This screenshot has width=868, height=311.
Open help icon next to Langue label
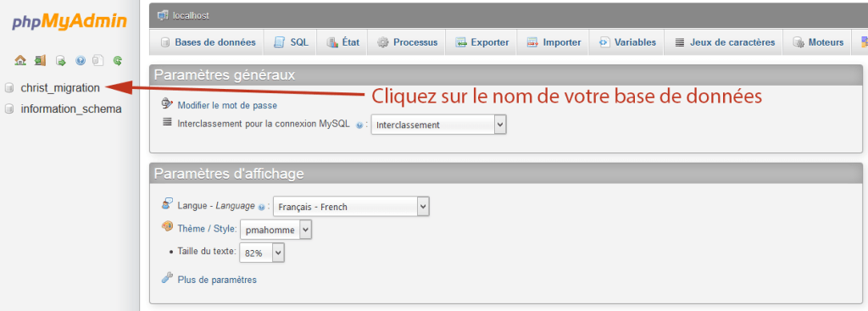click(261, 208)
